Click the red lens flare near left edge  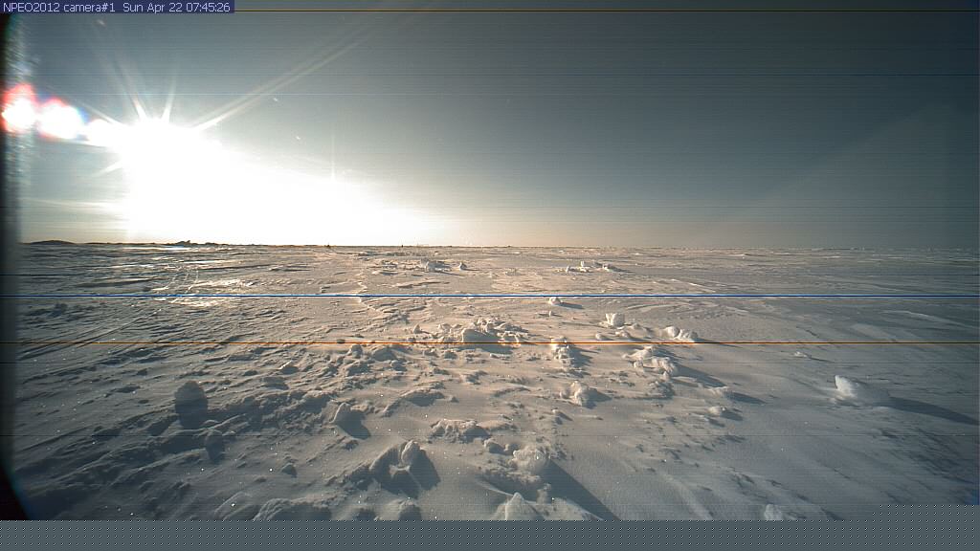click(x=17, y=111)
